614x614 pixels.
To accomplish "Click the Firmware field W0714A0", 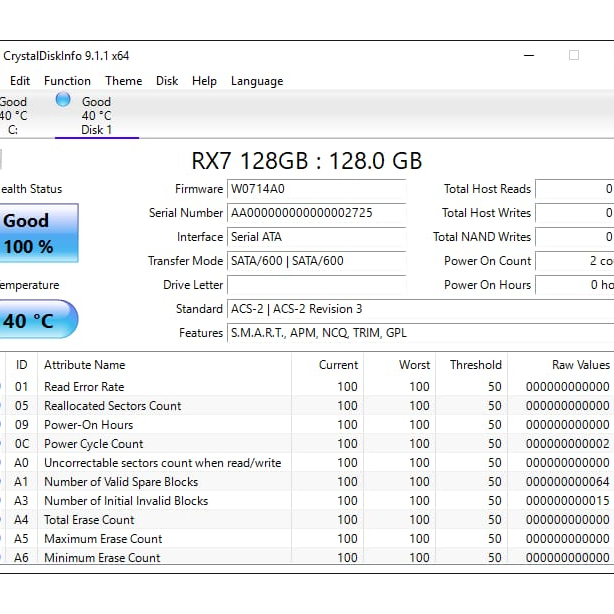I will click(x=316, y=189).
